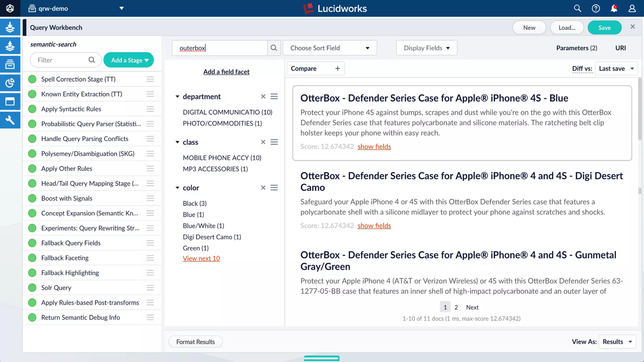Toggle Spell Correction Stage green status circle
Screen dimensions: 644x362
pyautogui.click(x=32, y=79)
